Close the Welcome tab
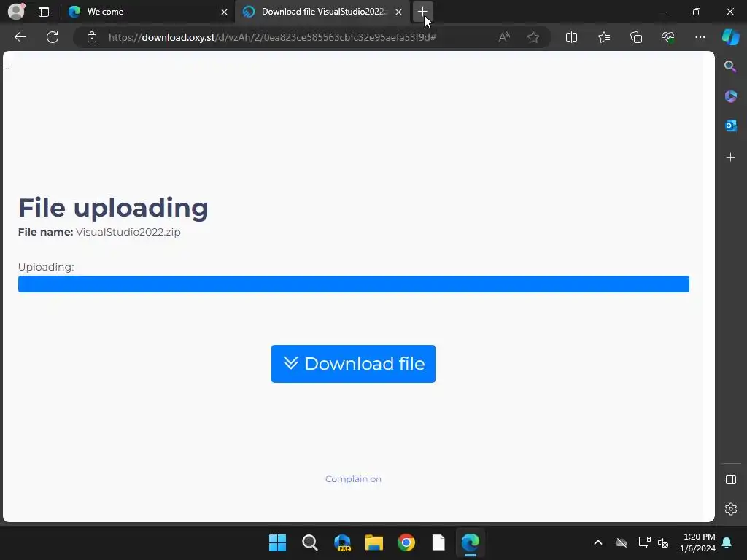 (x=225, y=12)
